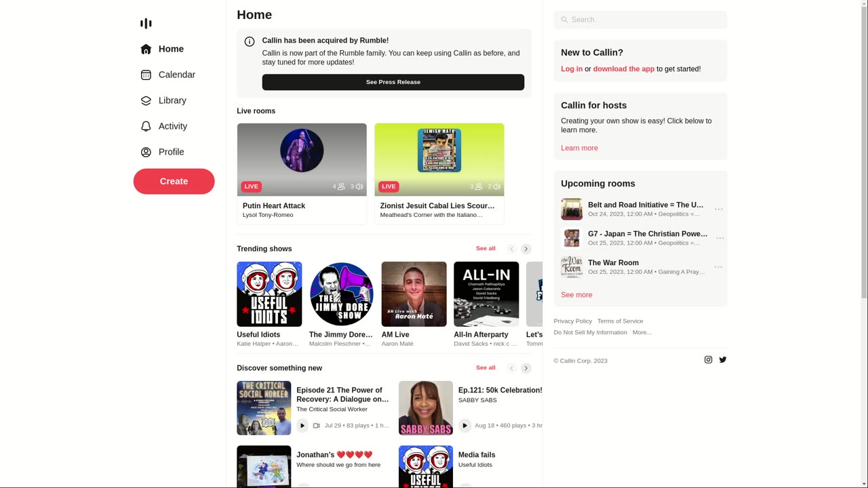Click the search magnifier icon
Viewport: 868px width, 488px height.
click(564, 20)
